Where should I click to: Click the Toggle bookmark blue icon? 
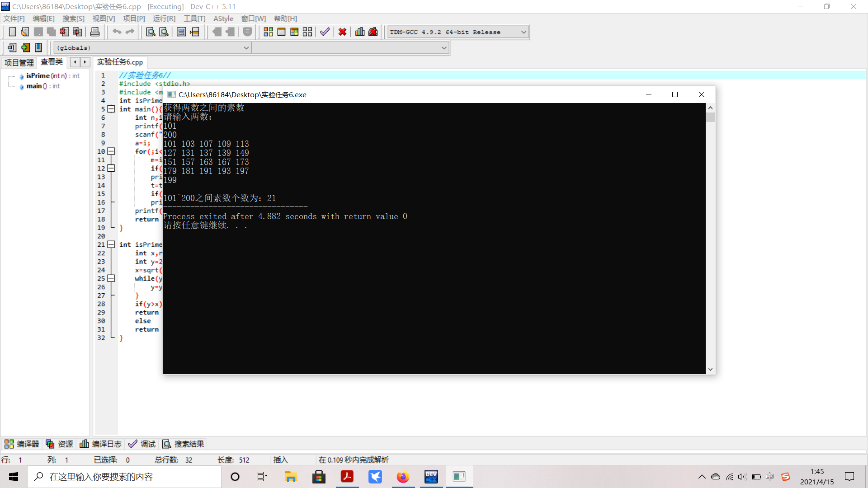38,47
